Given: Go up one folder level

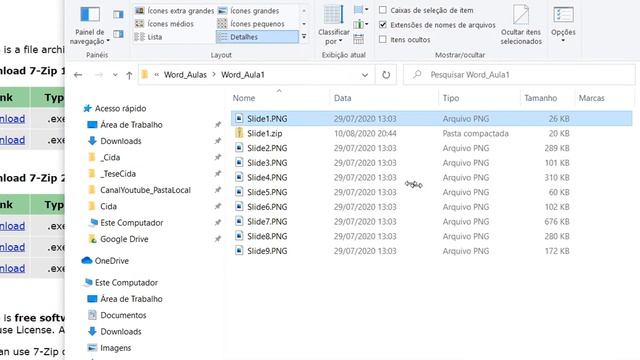Looking at the screenshot, I should [x=129, y=75].
